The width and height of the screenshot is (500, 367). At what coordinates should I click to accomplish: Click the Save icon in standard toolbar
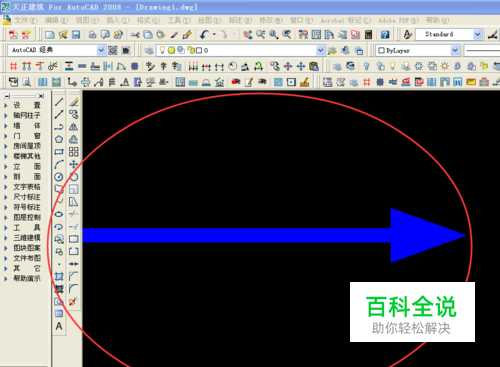tap(76, 34)
